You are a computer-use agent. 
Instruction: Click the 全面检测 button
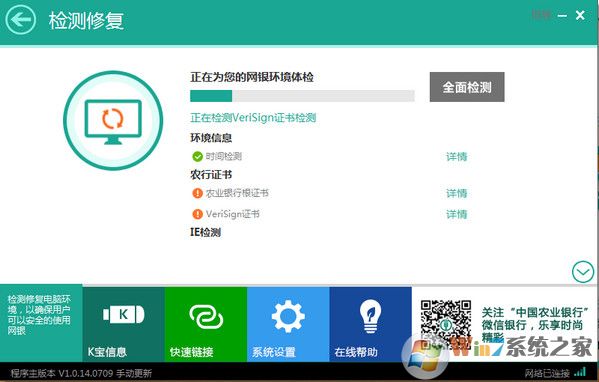coord(467,87)
